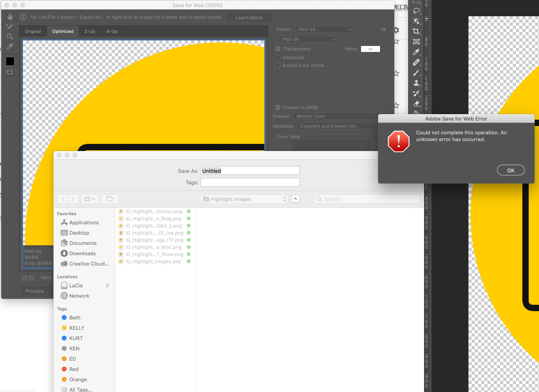Click the Learn More button

click(249, 17)
